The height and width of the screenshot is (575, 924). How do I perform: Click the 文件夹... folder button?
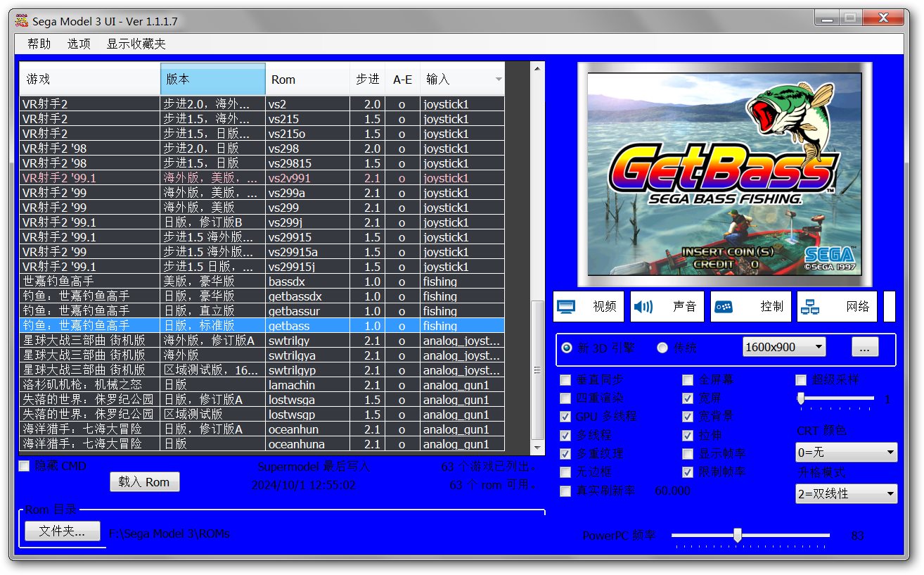click(x=63, y=531)
